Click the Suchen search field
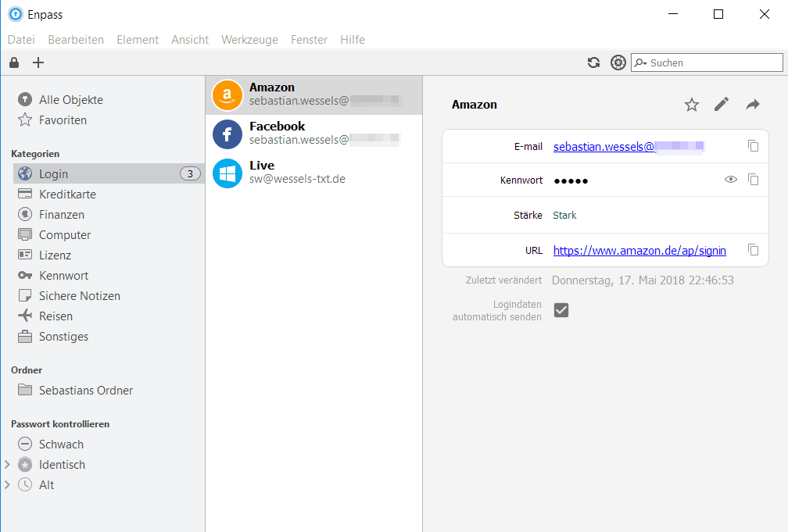Viewport: 788px width, 532px height. click(x=707, y=62)
